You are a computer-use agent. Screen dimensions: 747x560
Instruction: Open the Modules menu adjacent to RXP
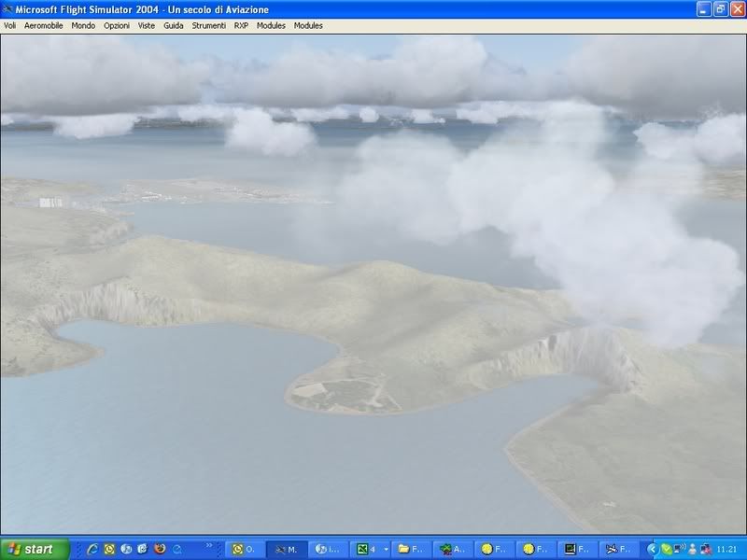point(271,26)
